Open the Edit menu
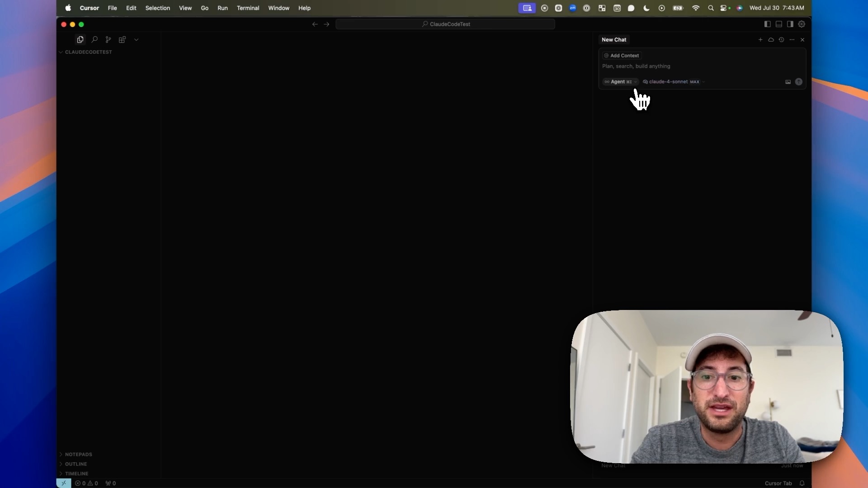The height and width of the screenshot is (488, 868). click(131, 8)
